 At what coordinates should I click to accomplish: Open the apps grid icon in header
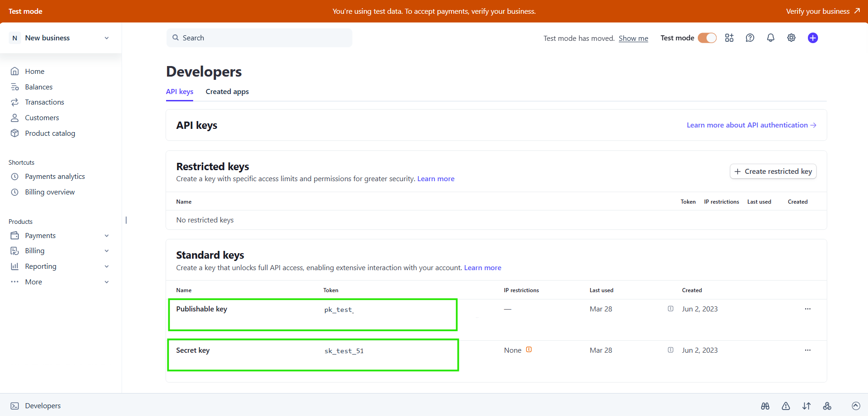click(x=729, y=38)
